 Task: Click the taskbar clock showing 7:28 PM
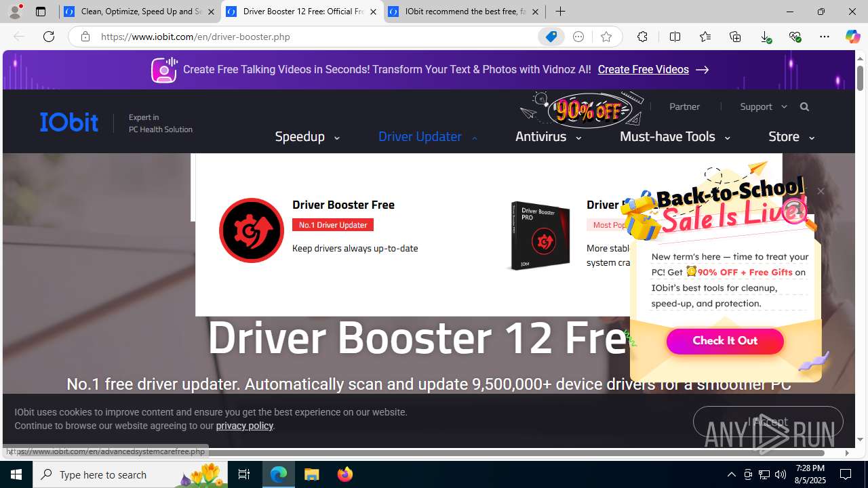(x=810, y=474)
